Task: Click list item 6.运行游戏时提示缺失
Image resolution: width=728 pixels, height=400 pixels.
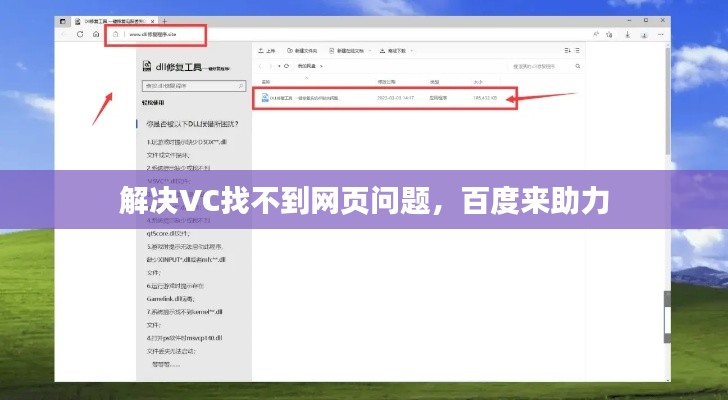Action: click(175, 286)
